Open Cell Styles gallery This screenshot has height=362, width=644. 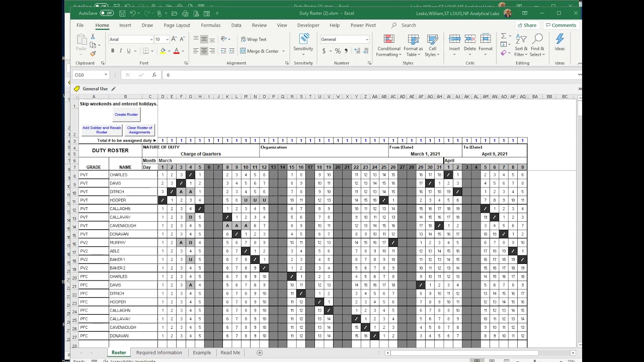432,46
